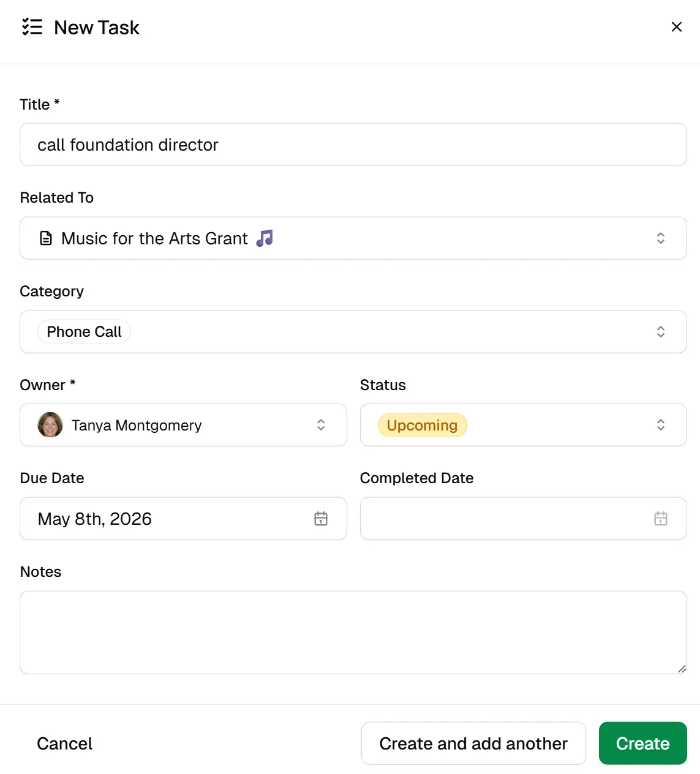Click the Title field label

pyautogui.click(x=40, y=104)
